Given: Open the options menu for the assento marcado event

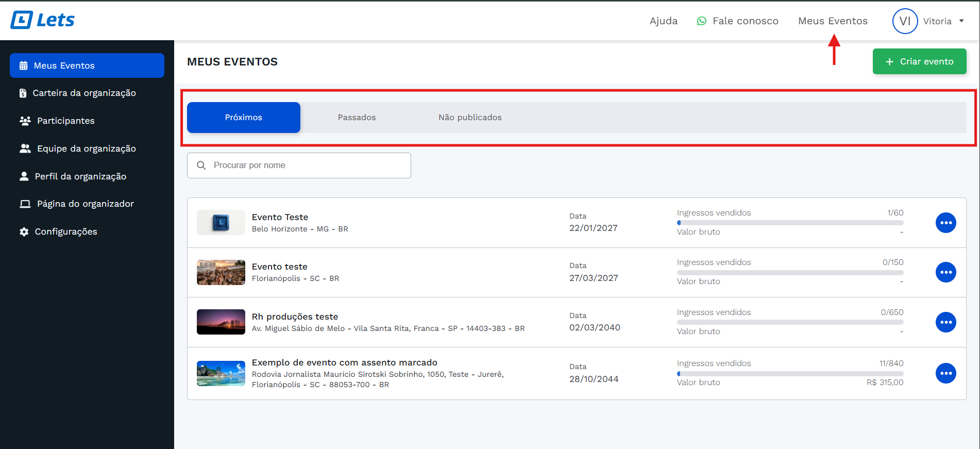Looking at the screenshot, I should 945,373.
